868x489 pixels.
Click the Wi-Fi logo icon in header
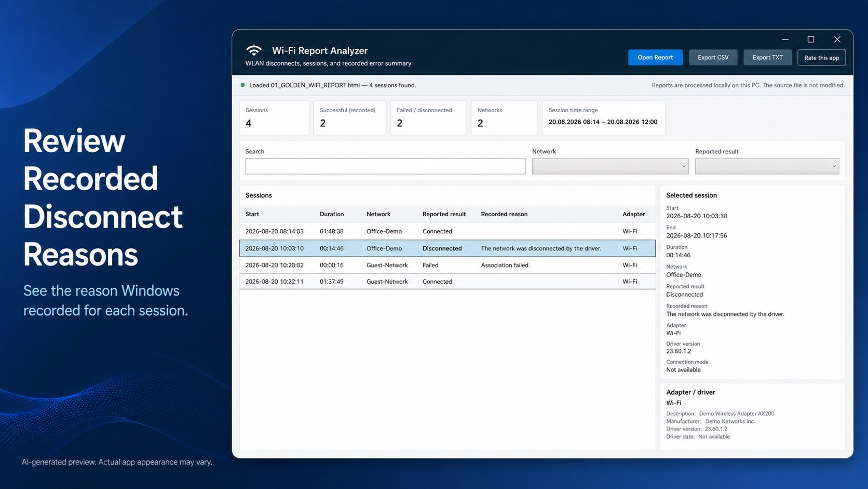254,50
